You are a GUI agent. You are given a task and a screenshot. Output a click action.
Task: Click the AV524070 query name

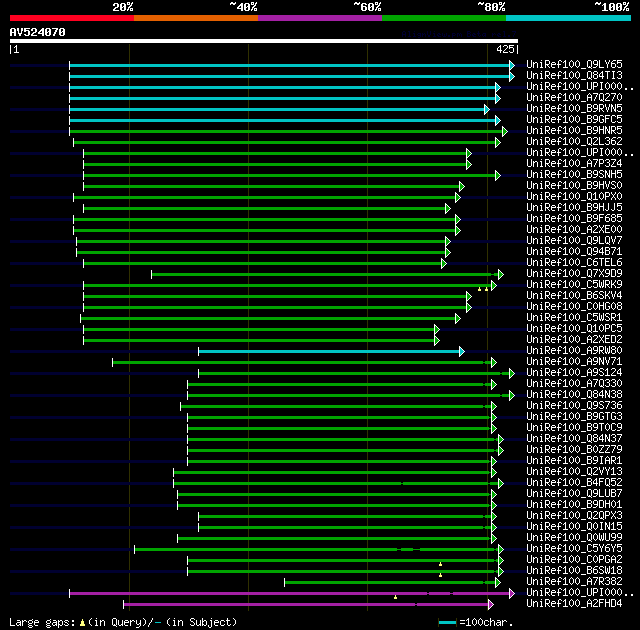38,32
